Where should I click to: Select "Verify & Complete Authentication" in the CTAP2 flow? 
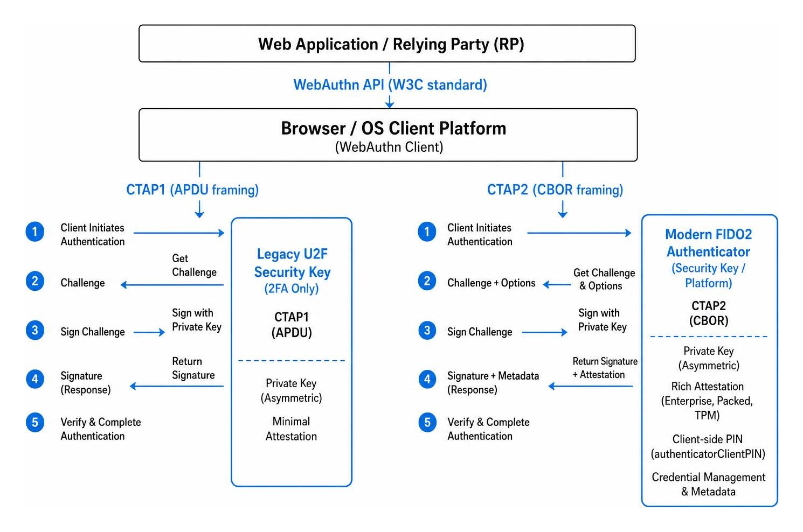[488, 429]
